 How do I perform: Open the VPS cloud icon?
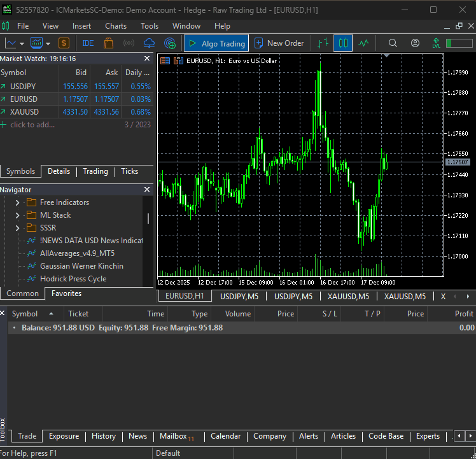click(x=150, y=43)
